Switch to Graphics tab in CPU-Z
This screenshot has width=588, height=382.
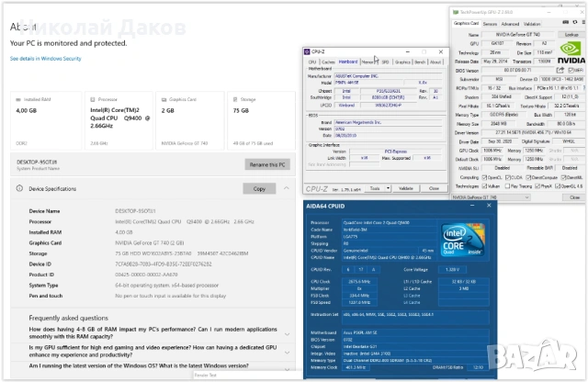click(x=402, y=62)
